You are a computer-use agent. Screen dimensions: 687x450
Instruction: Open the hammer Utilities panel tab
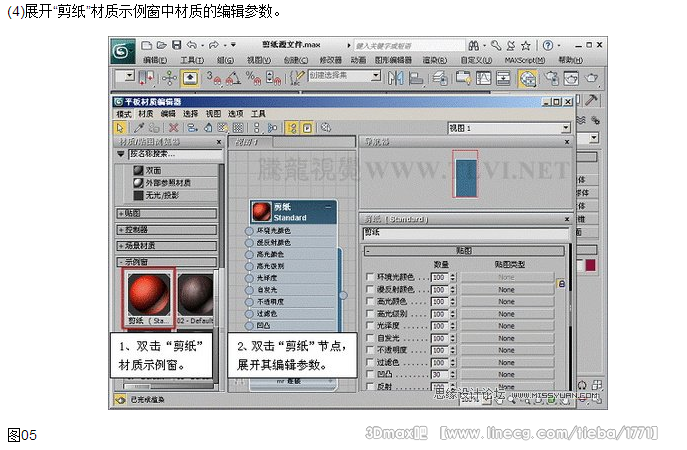coord(591,100)
